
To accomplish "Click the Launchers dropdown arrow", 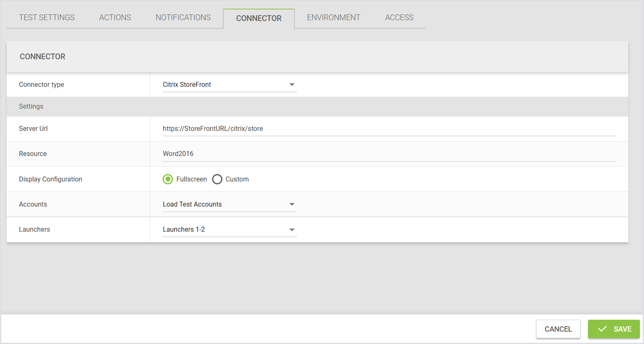I will coord(292,230).
